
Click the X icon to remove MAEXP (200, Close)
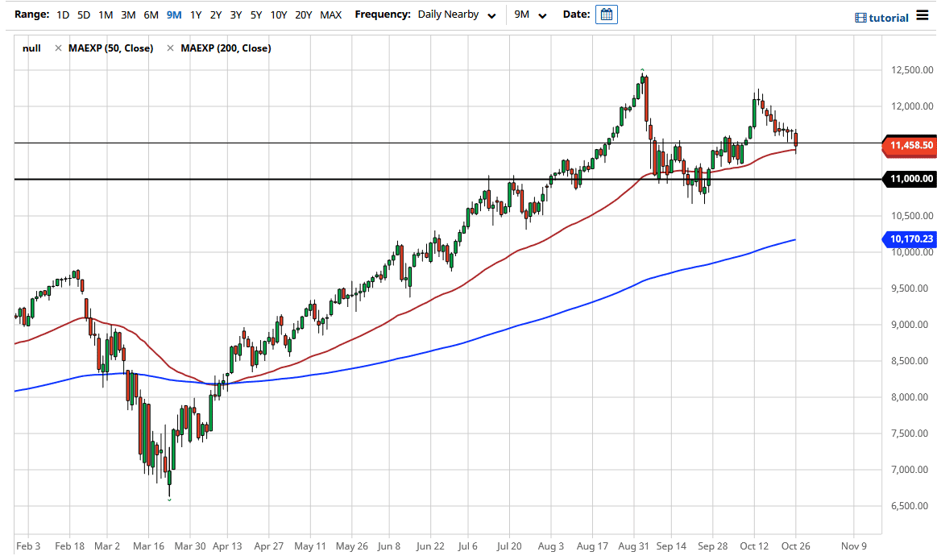click(169, 48)
